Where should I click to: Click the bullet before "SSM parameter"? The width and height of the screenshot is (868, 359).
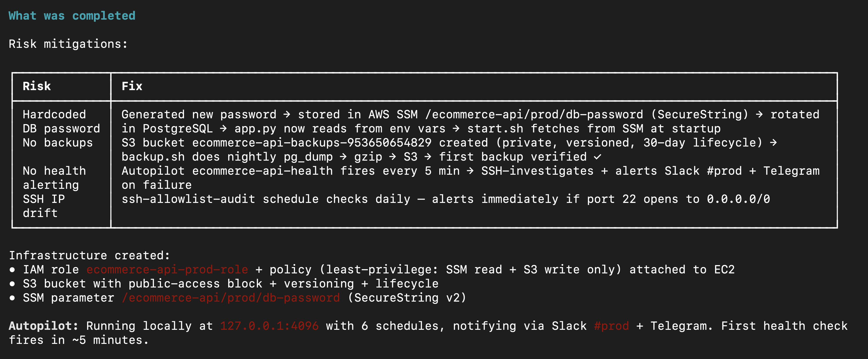(x=12, y=298)
